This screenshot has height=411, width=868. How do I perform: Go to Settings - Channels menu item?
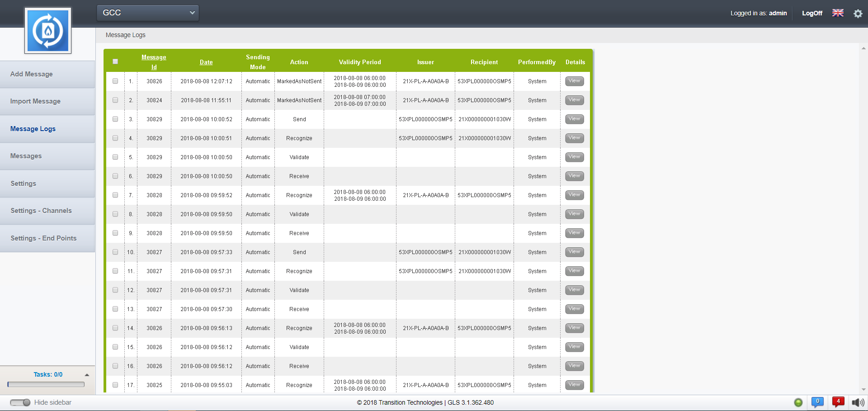pyautogui.click(x=41, y=211)
